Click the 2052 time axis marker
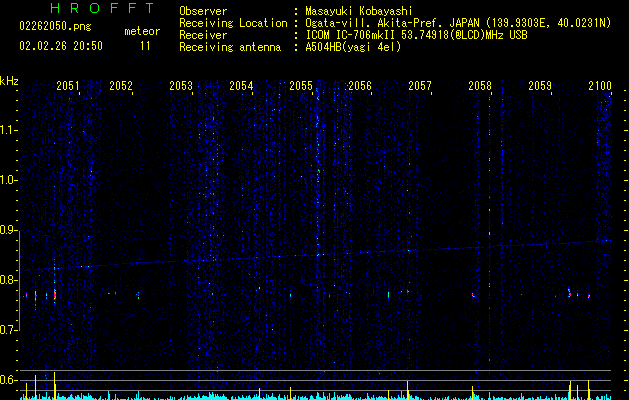This screenshot has height=400, width=629. tap(121, 86)
